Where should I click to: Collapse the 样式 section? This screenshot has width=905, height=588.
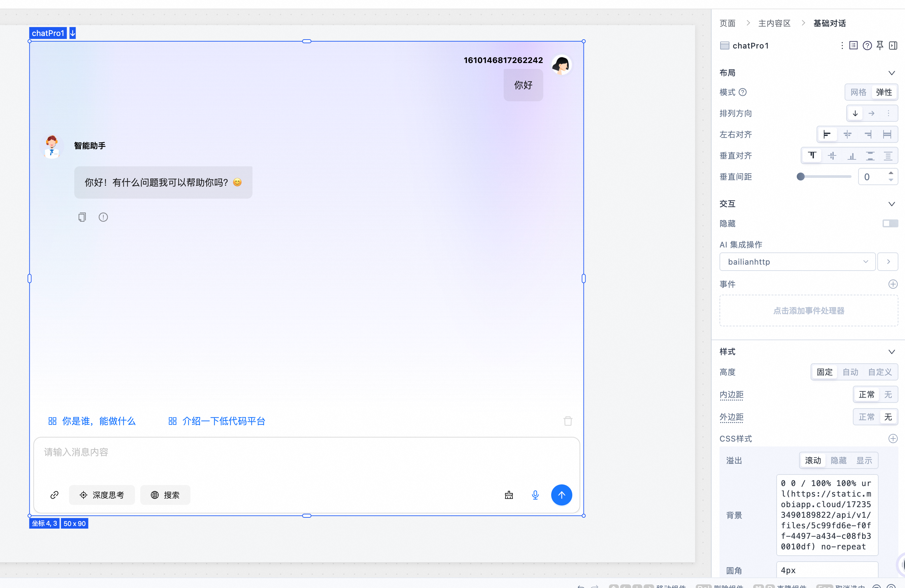tap(891, 352)
